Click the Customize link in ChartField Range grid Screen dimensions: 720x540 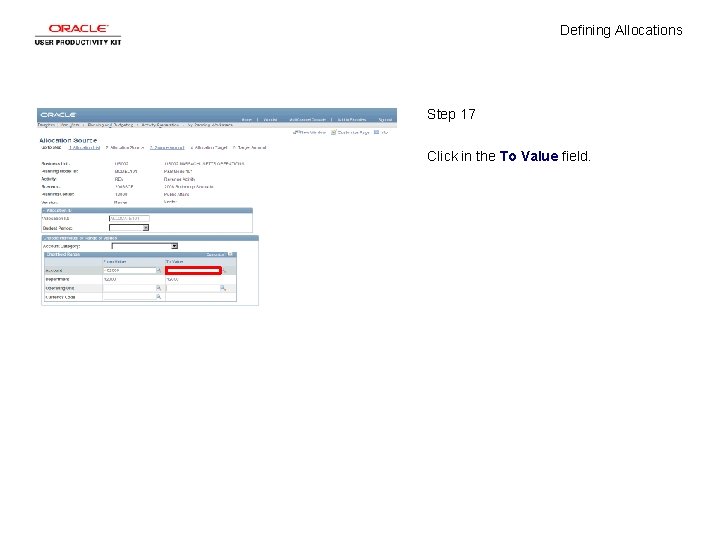coord(215,254)
